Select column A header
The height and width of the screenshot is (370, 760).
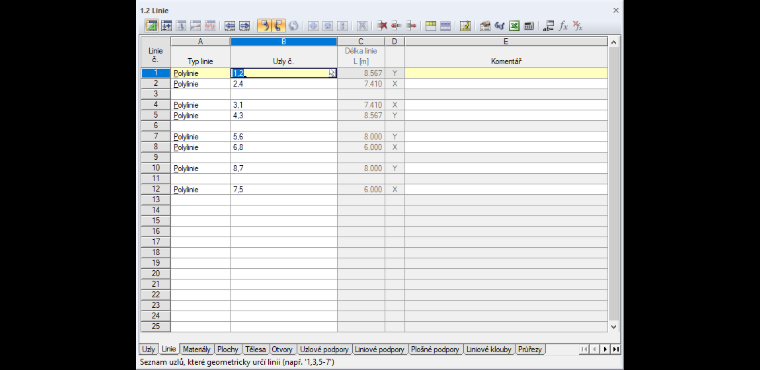tap(201, 42)
